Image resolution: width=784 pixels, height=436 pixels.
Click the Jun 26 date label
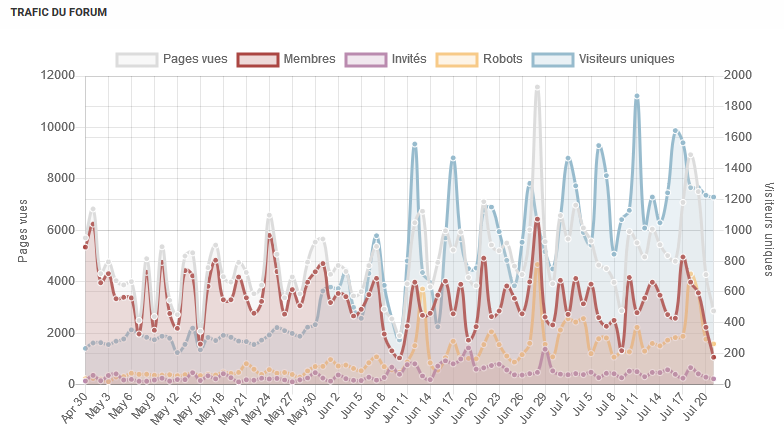point(512,407)
